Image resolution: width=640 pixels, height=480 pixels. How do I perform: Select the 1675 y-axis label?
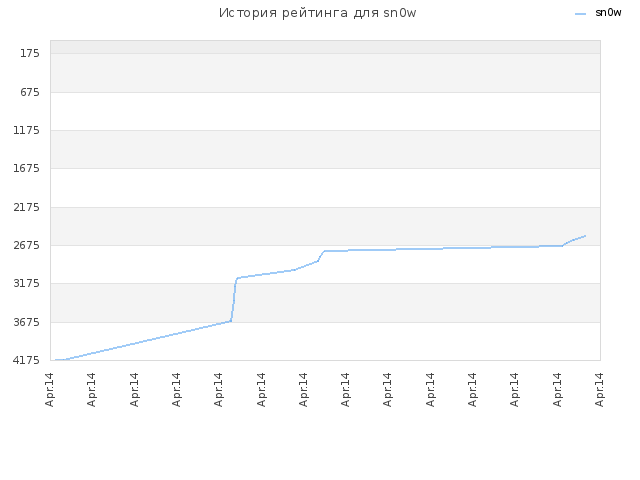27,168
